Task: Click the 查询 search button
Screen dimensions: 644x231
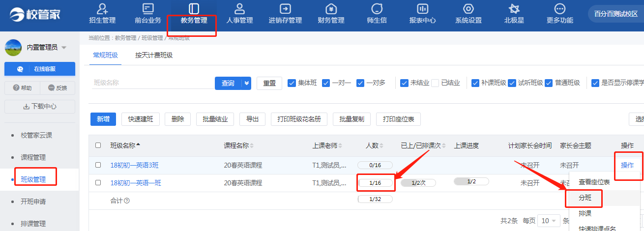Action: tap(228, 83)
